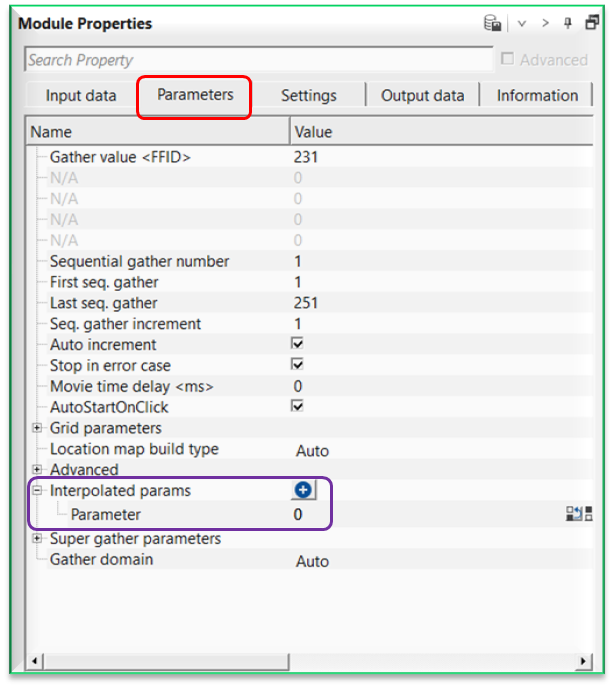614x688 pixels.
Task: Click the down chevron in the panel header
Action: click(x=521, y=24)
